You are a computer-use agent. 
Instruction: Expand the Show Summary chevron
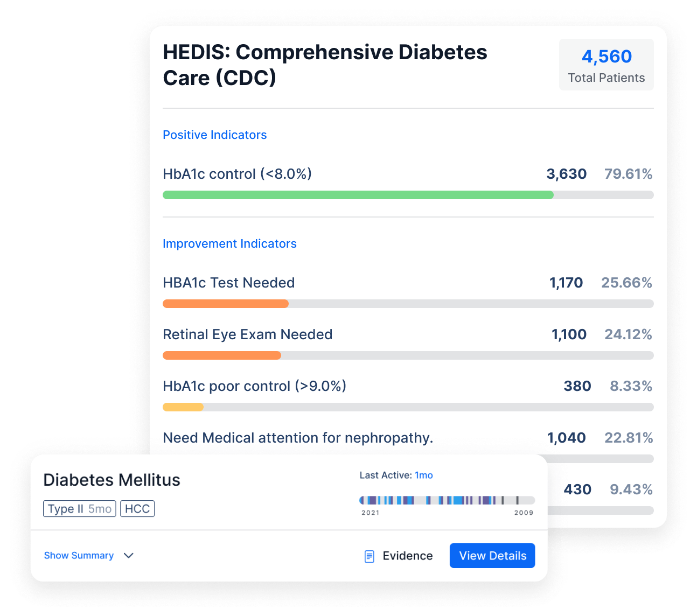(x=129, y=556)
